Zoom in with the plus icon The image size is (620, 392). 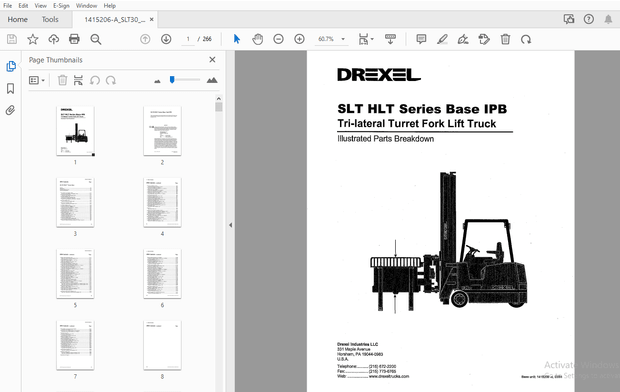coord(299,39)
